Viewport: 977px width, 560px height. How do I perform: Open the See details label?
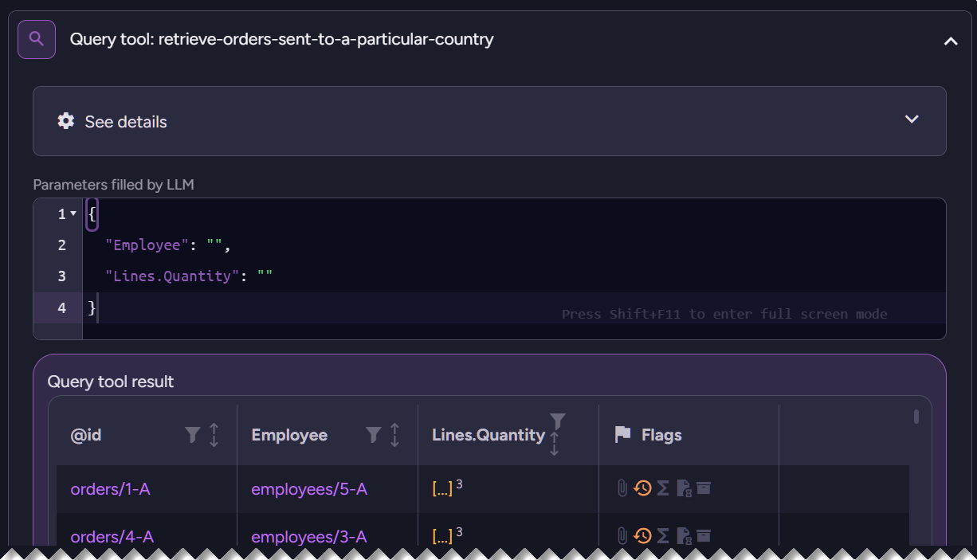126,122
